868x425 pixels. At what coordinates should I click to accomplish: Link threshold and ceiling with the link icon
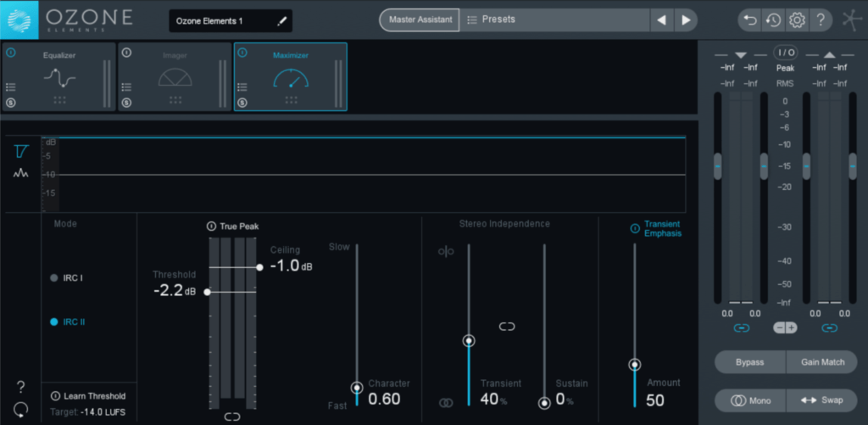pyautogui.click(x=232, y=417)
